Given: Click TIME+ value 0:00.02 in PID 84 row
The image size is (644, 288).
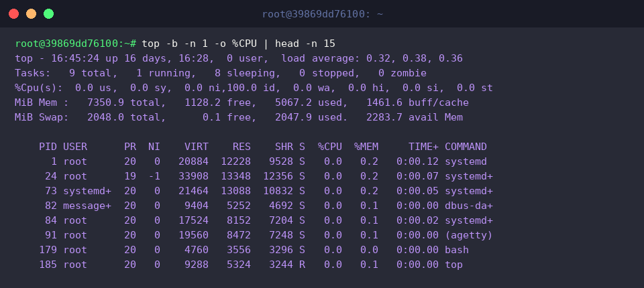Looking at the screenshot, I should [417, 221].
